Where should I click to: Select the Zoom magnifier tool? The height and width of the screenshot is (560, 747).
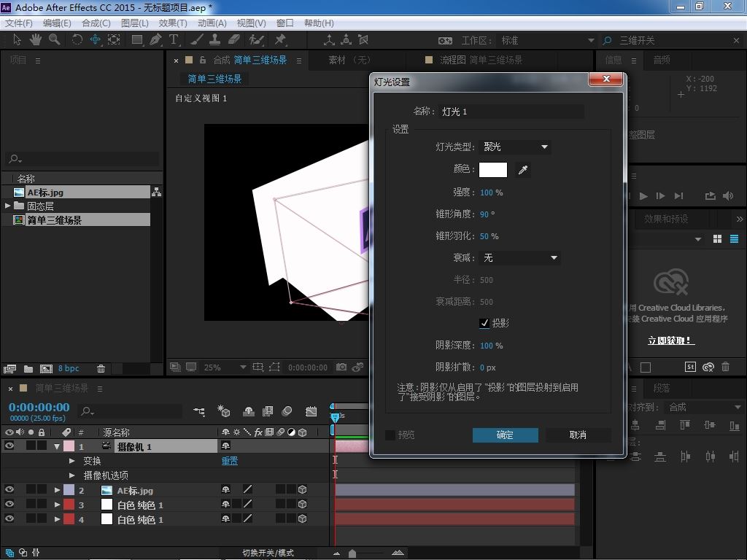point(54,39)
